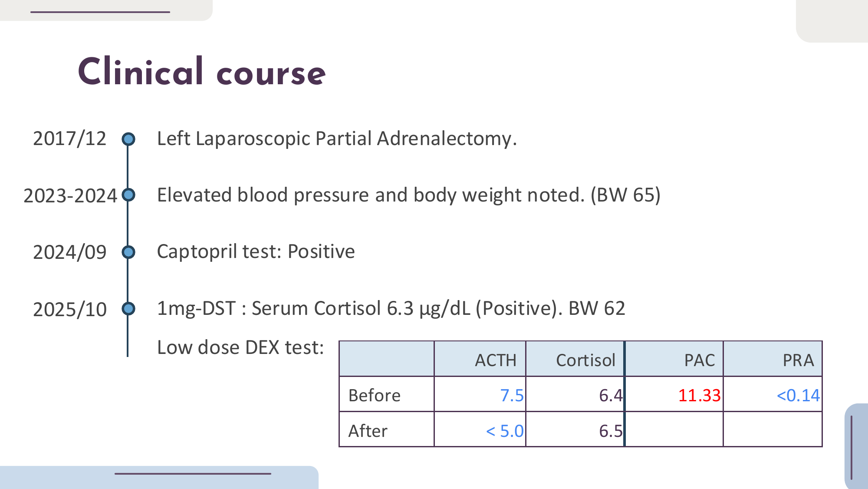The image size is (868, 489).
Task: Select the "Low dose DEX test:" label
Action: click(x=240, y=347)
